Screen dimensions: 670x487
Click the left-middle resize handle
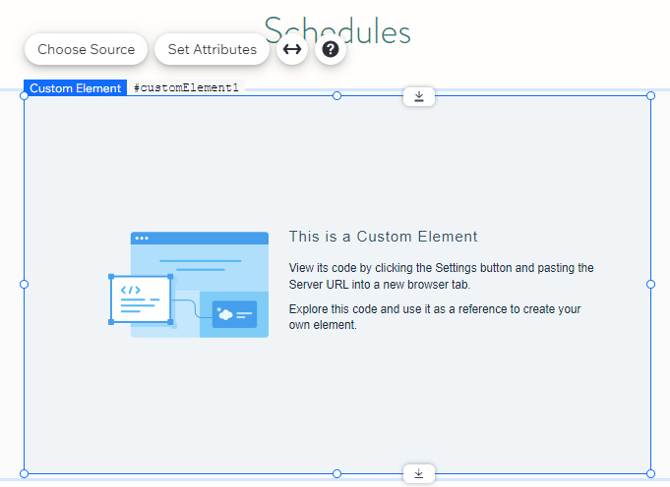(24, 284)
